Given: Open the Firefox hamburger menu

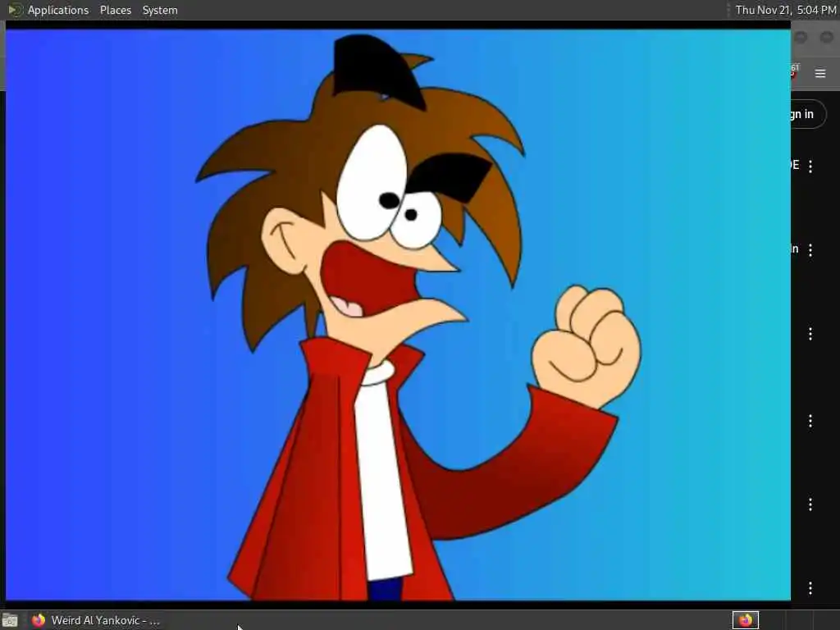Looking at the screenshot, I should pos(820,73).
